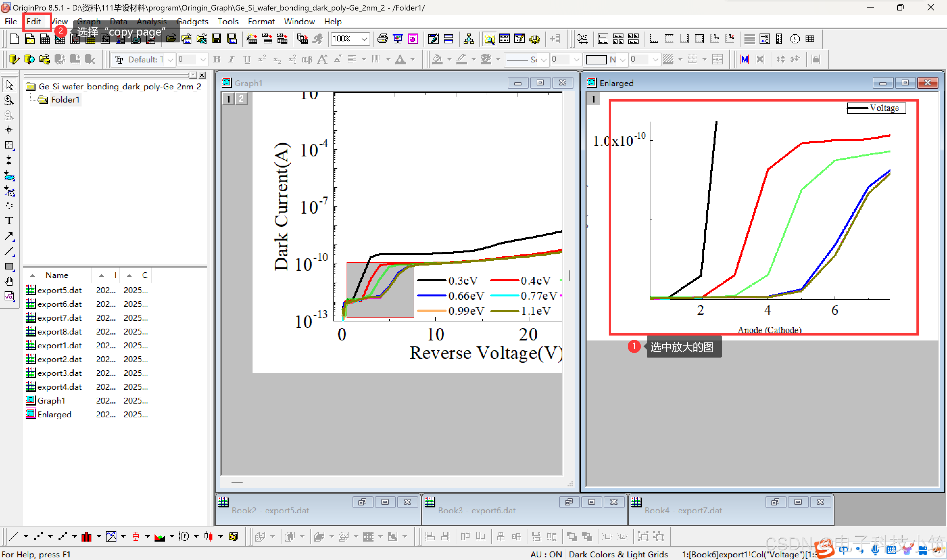947x560 pixels.
Task: Select the Pan hand tool
Action: point(9,282)
